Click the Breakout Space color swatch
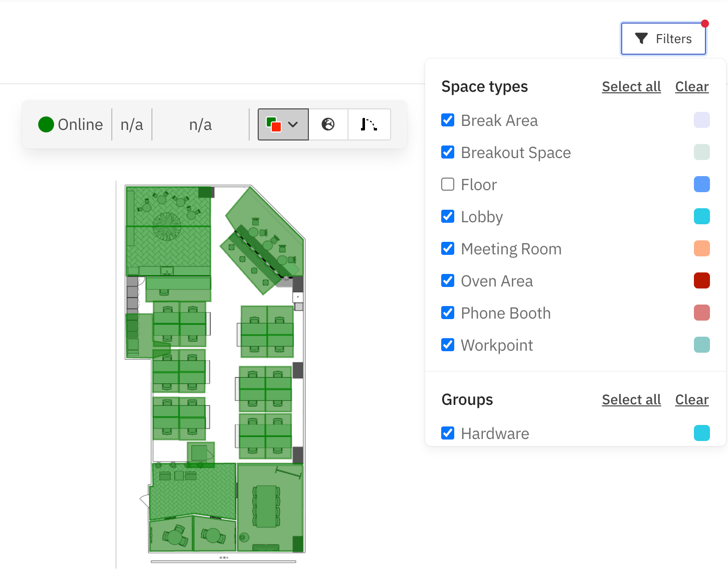728x584 pixels. click(702, 153)
